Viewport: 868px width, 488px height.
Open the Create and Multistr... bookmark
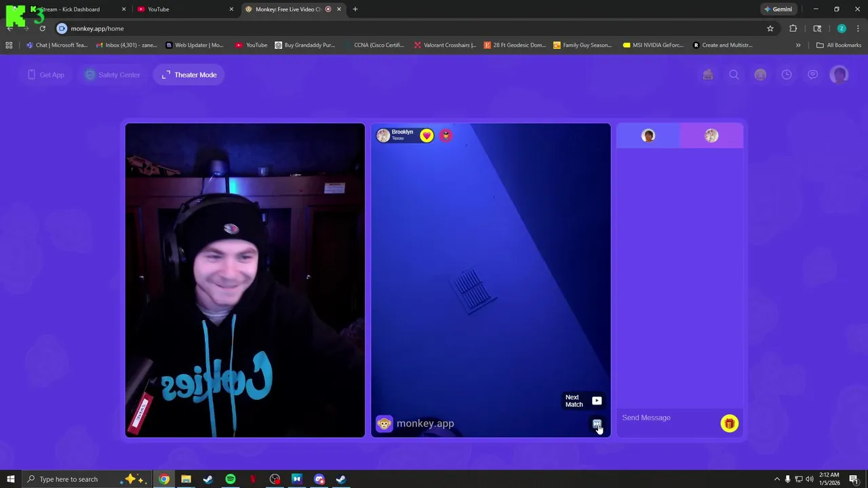coord(723,45)
